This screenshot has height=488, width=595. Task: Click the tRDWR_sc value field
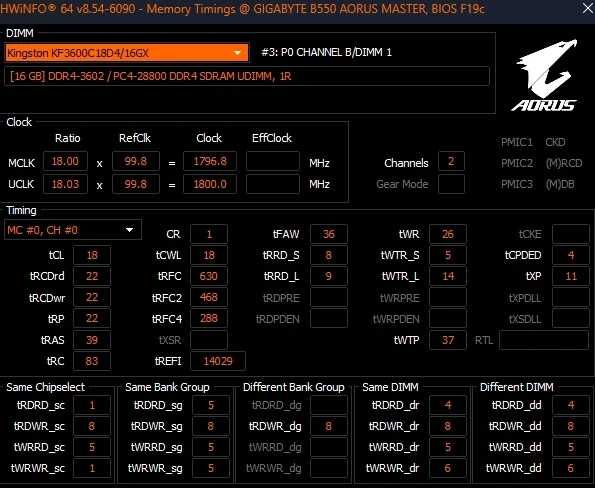[x=92, y=426]
